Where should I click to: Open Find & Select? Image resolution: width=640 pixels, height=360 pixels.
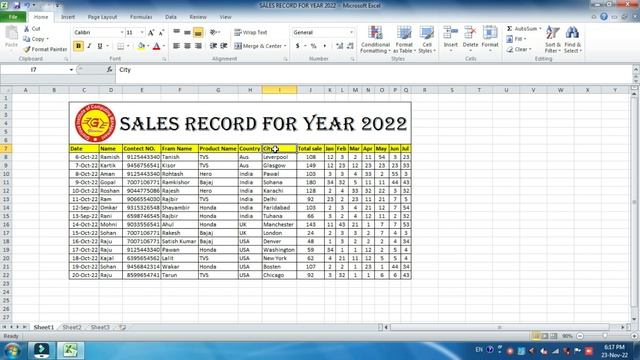[573, 39]
